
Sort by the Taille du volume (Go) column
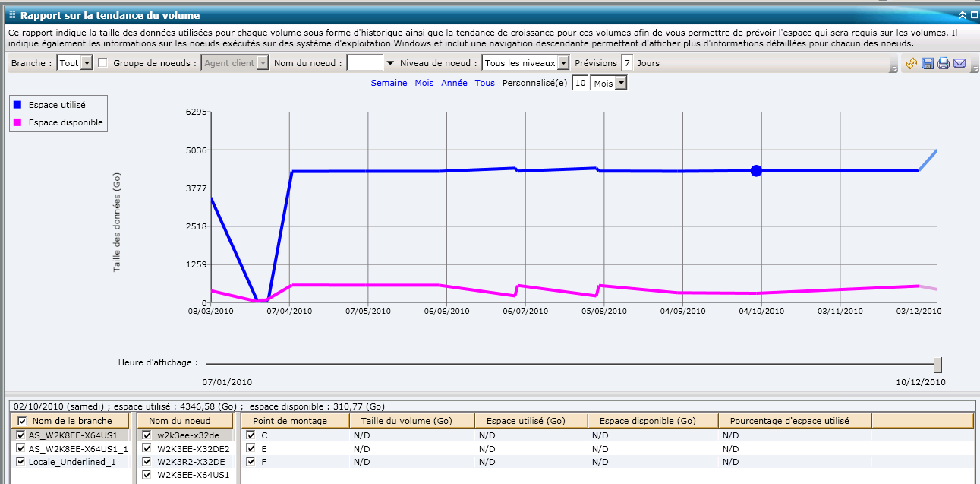click(412, 420)
